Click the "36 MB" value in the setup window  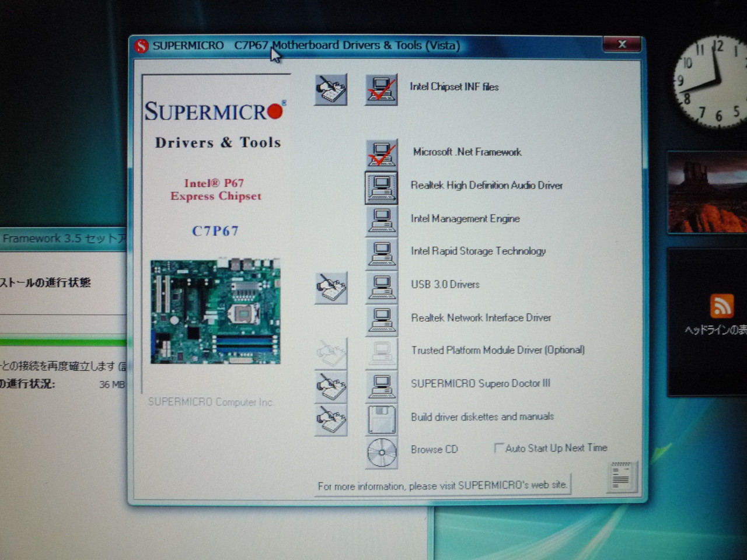(111, 384)
